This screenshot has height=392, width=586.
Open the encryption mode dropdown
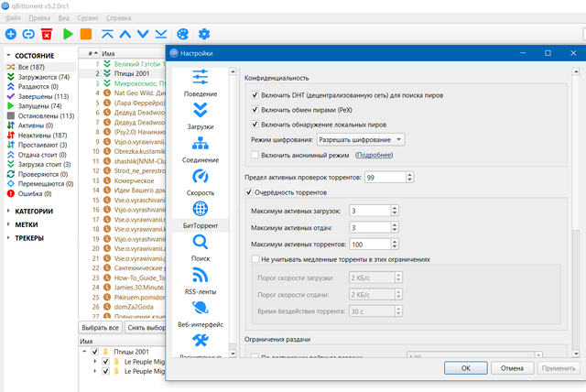[x=360, y=140]
